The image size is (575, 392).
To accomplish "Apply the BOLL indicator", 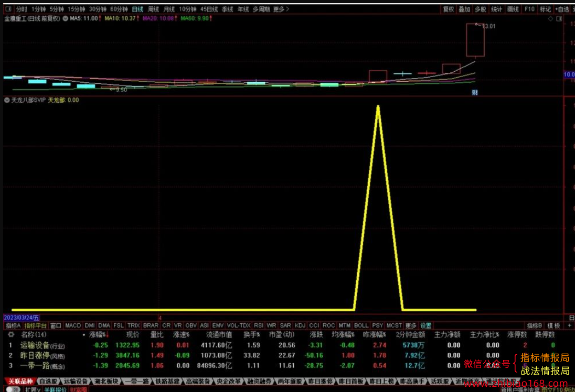I will click(x=361, y=325).
